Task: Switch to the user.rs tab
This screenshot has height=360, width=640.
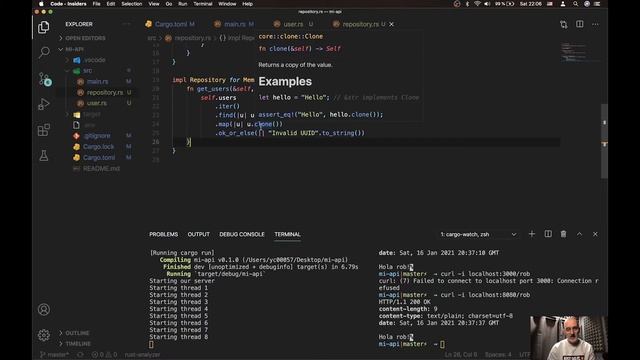Action: (293, 24)
